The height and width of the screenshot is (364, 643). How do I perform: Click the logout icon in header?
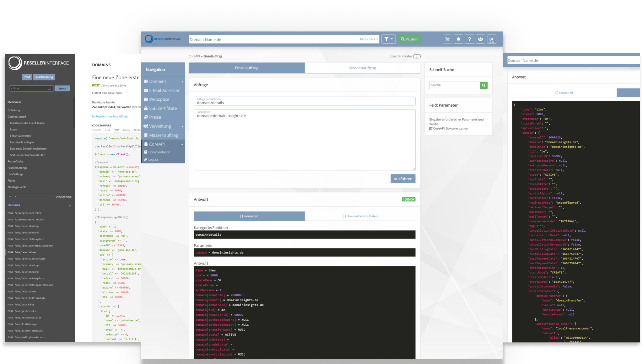tap(491, 39)
